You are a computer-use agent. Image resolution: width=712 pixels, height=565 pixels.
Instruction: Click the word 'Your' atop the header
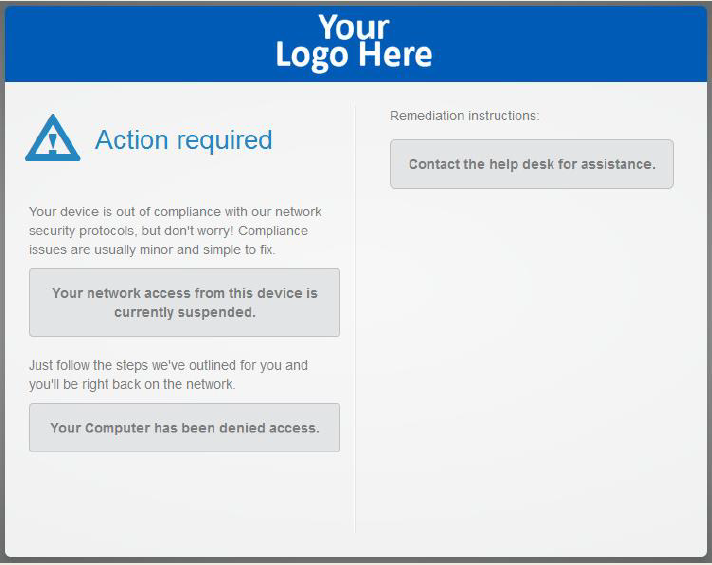click(354, 27)
